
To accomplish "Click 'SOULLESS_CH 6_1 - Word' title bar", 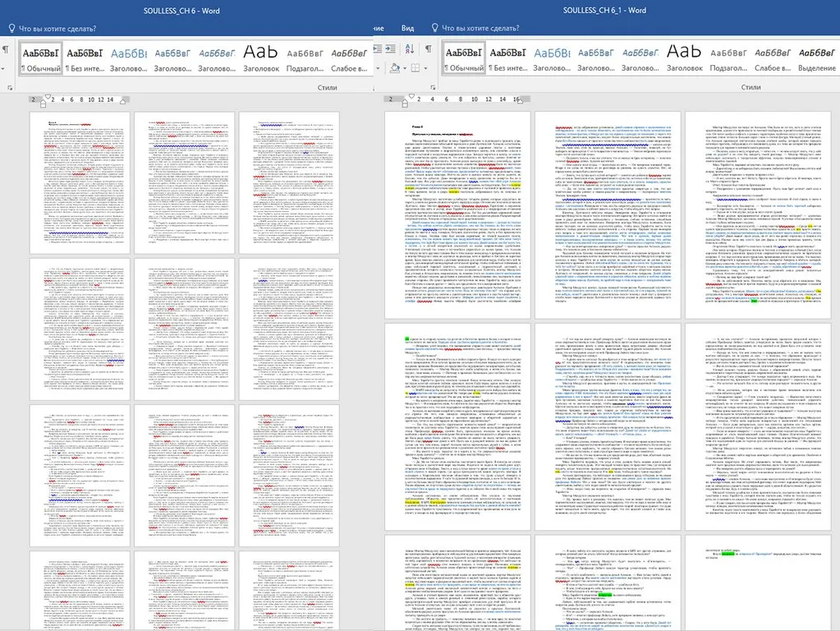I will [x=605, y=10].
